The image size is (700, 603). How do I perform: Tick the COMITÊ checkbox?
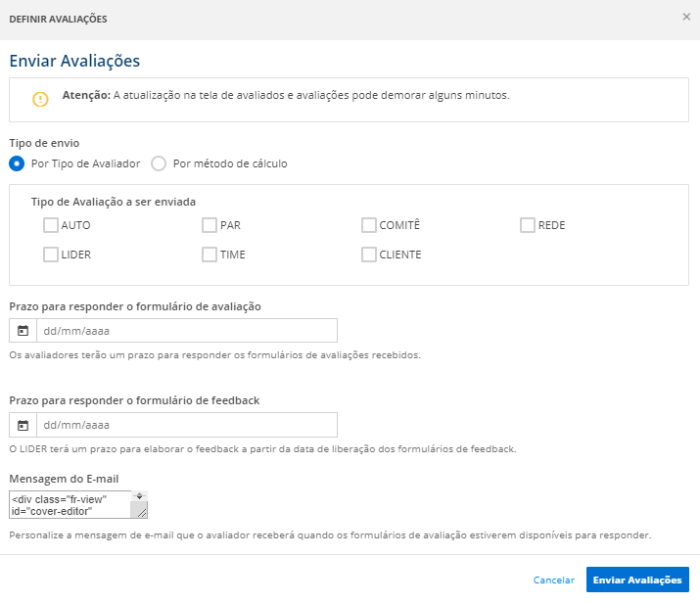pos(369,225)
